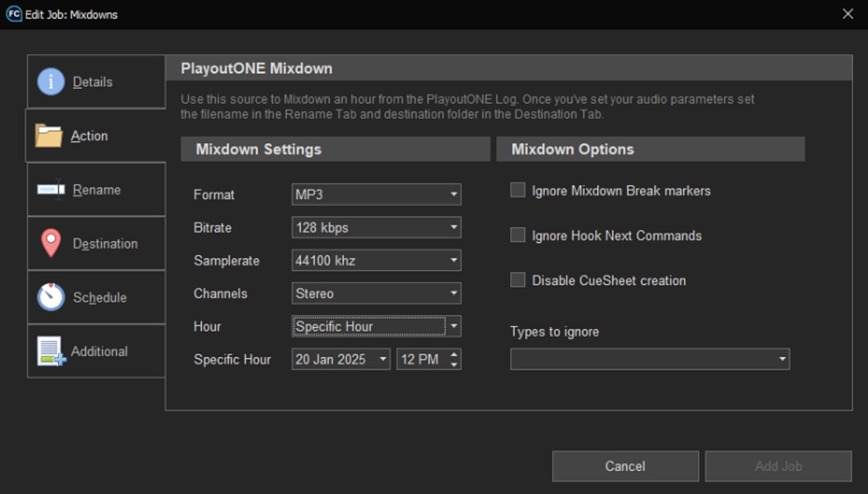The width and height of the screenshot is (868, 494).
Task: Close the Edit Job dialog
Action: pyautogui.click(x=848, y=14)
